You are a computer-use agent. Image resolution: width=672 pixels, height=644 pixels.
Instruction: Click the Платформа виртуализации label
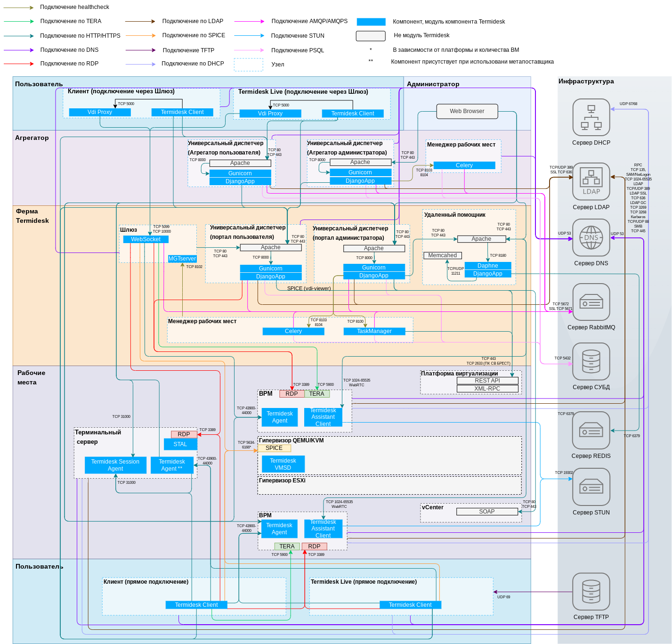[x=460, y=374]
